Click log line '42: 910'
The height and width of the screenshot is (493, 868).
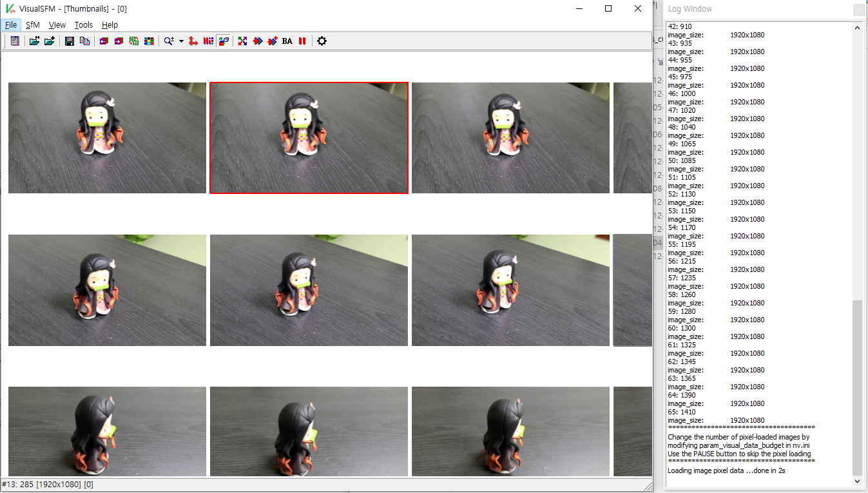tap(679, 26)
